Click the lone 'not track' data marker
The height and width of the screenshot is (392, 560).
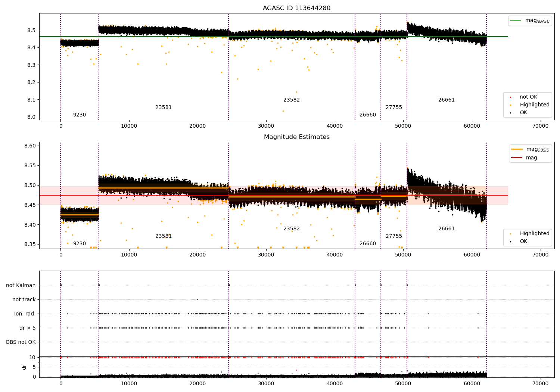pyautogui.click(x=197, y=299)
